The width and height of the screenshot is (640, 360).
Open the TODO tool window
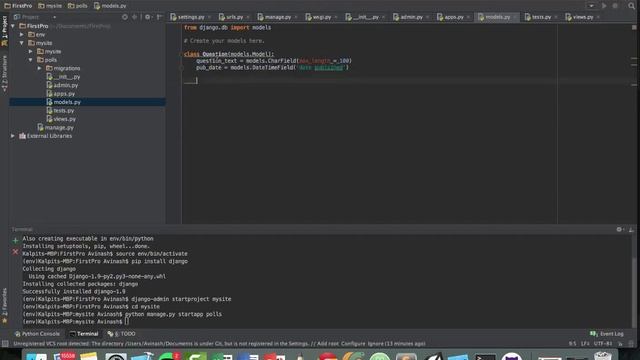[x=121, y=334]
